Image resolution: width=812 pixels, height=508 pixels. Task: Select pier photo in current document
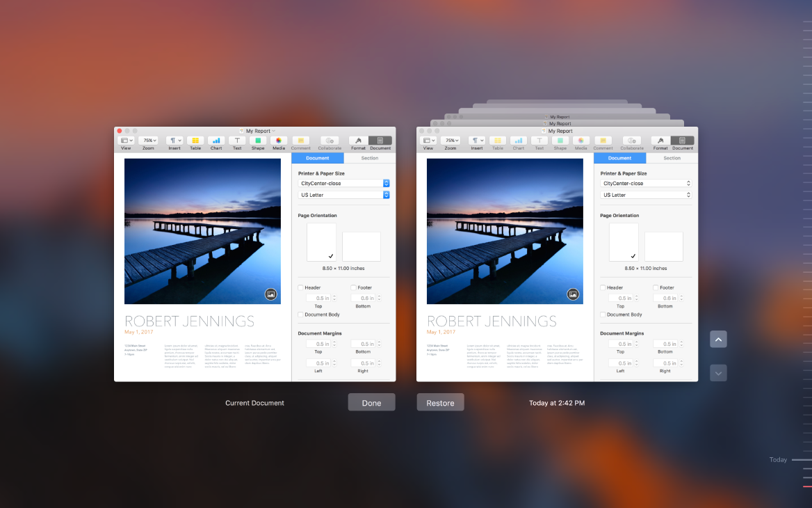(202, 231)
